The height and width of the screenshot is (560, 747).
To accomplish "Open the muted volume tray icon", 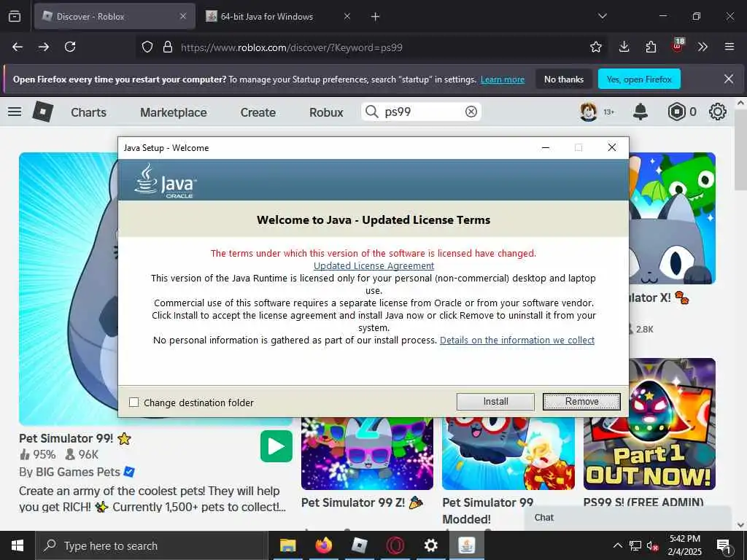I will 652,545.
